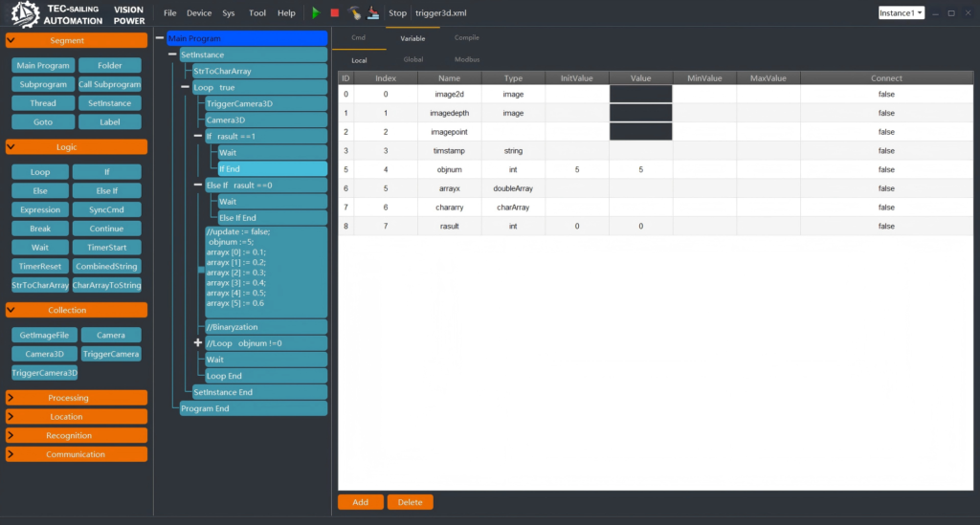The image size is (980, 525).
Task: Minimize the application window
Action: click(935, 13)
